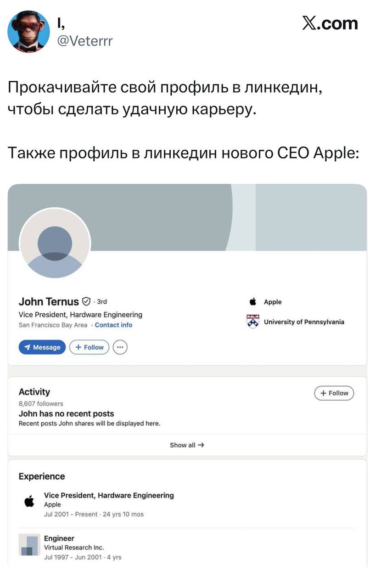Screen dimensions: 375x588
Task: Follow John Ternus from profile header
Action: (x=90, y=347)
